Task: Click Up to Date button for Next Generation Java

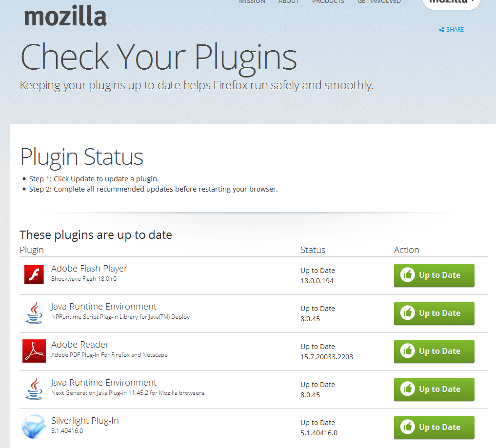Action: (x=434, y=389)
